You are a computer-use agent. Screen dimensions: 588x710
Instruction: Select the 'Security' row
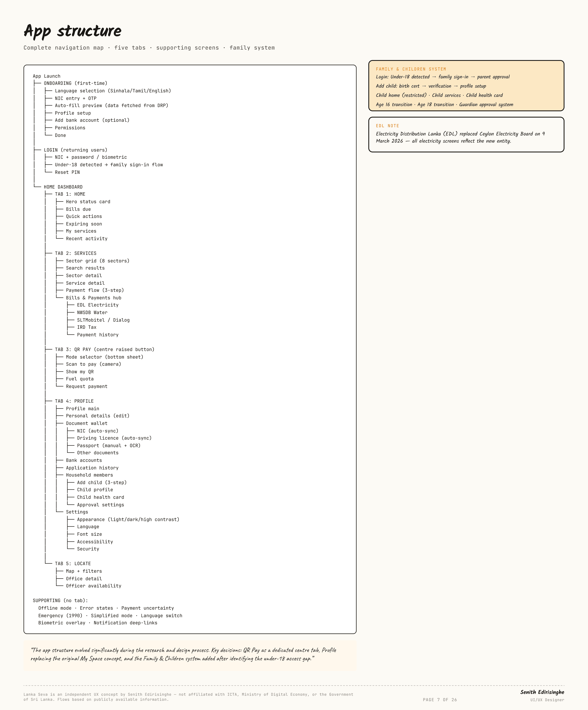88,549
